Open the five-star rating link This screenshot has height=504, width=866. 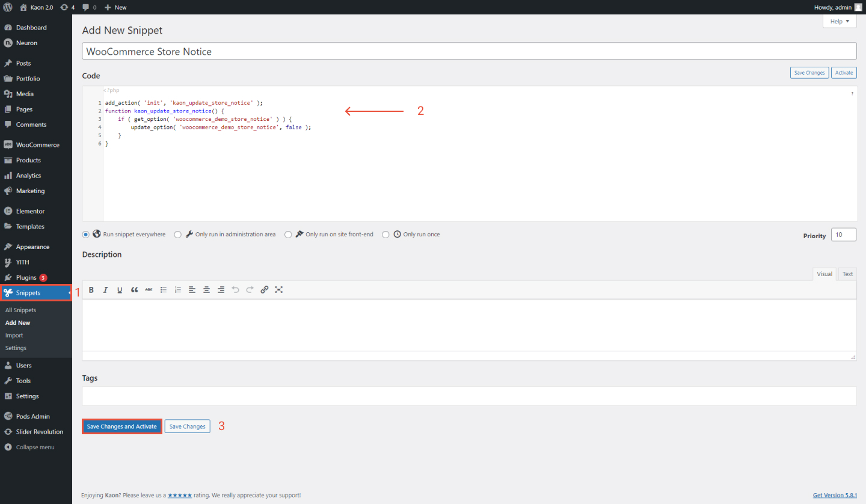[x=180, y=496]
